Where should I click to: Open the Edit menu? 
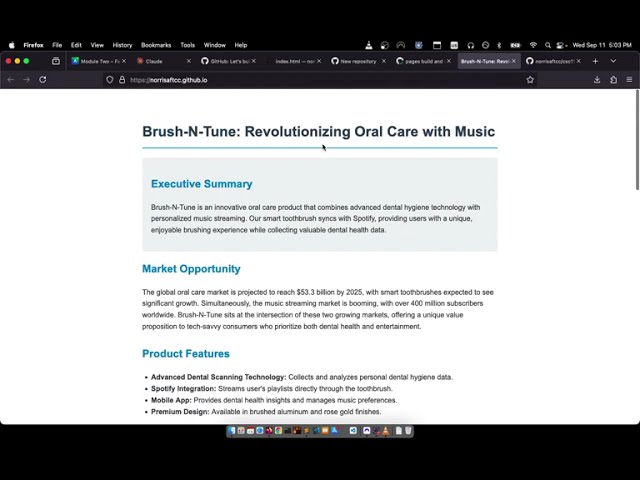pyautogui.click(x=76, y=45)
